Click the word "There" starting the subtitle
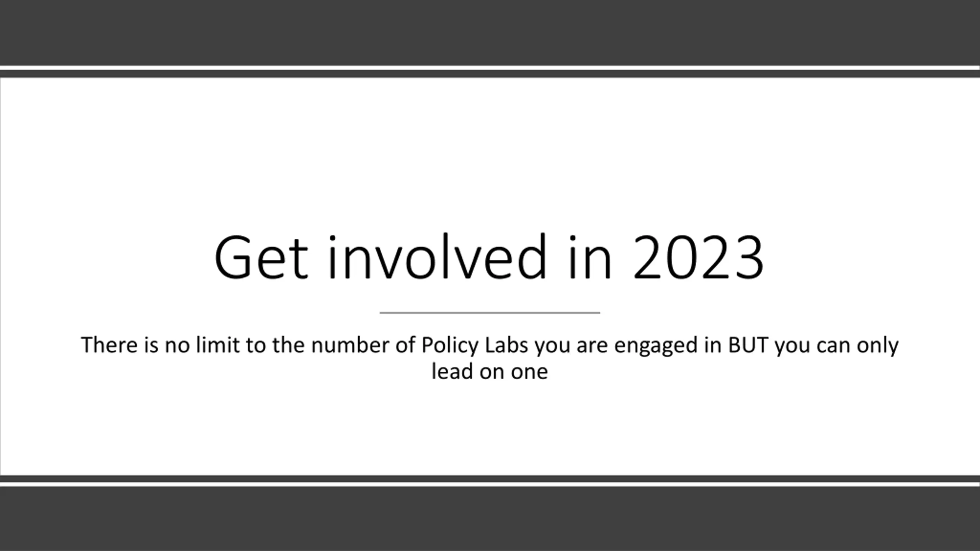The height and width of the screenshot is (551, 980). click(109, 344)
